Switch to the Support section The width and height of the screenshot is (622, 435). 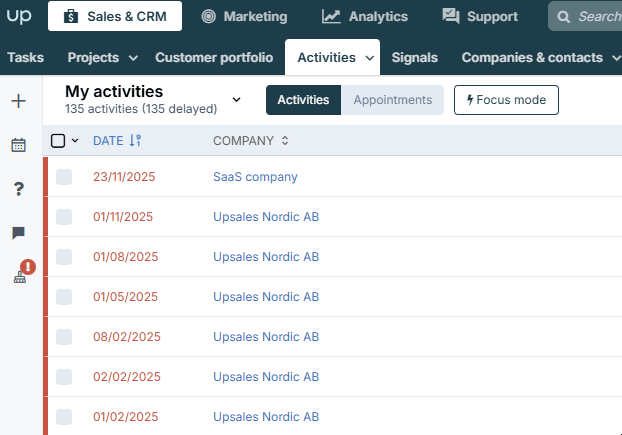point(480,16)
